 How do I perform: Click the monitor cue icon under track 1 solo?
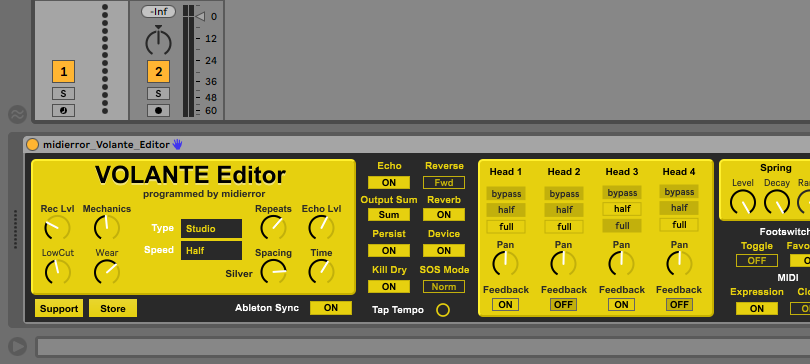[64, 110]
